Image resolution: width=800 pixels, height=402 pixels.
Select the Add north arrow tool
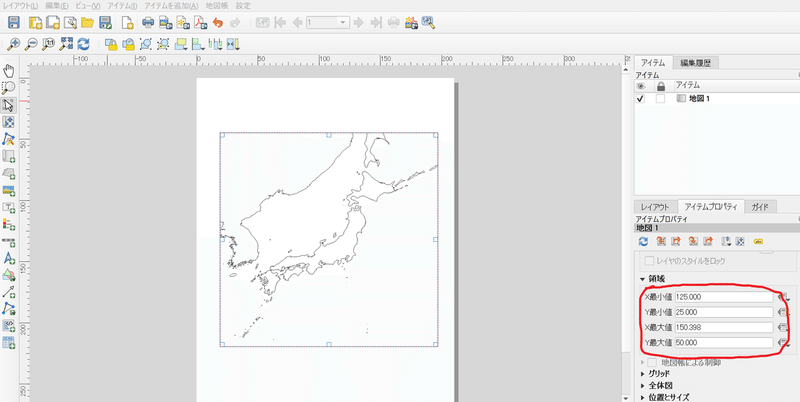click(9, 258)
